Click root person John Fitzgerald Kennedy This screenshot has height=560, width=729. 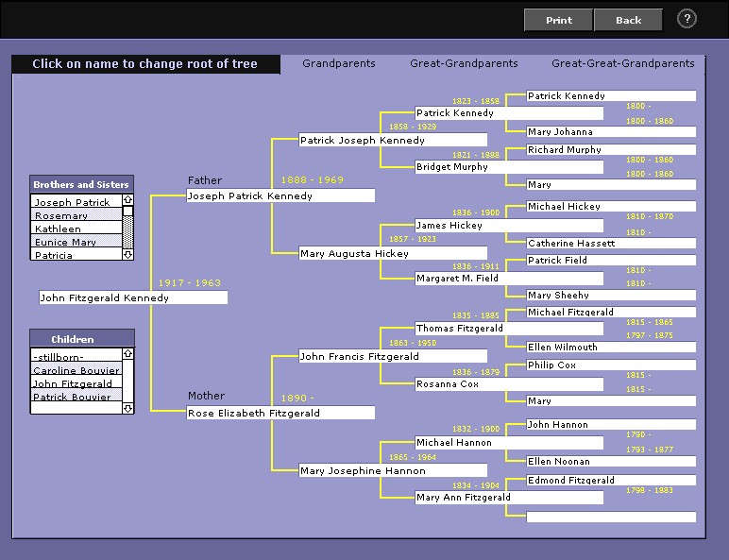(133, 297)
